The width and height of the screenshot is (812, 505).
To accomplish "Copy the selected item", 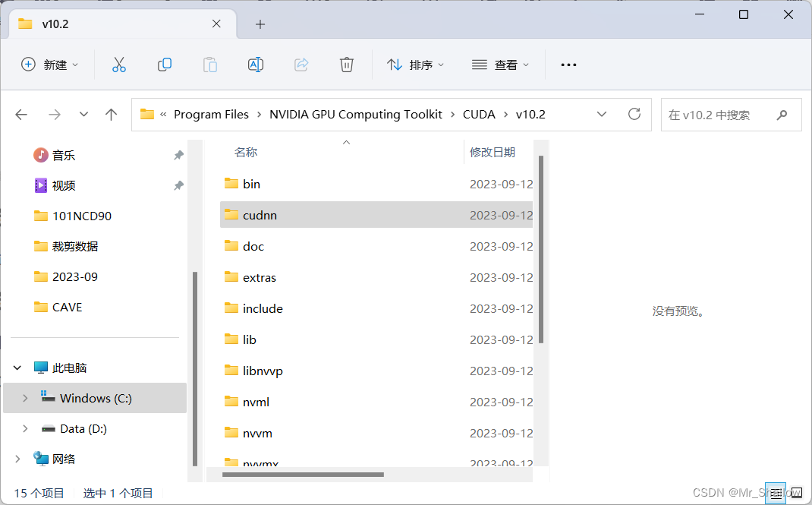I will tap(165, 65).
